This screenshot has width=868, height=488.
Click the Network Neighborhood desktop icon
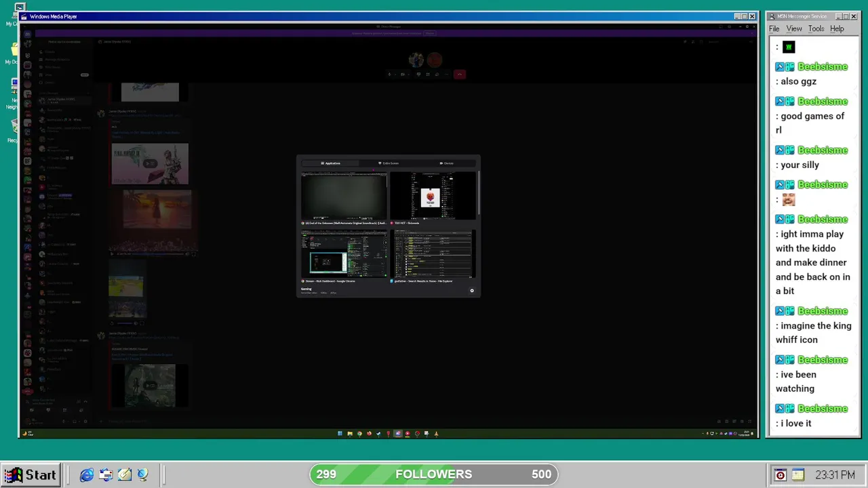click(x=14, y=94)
